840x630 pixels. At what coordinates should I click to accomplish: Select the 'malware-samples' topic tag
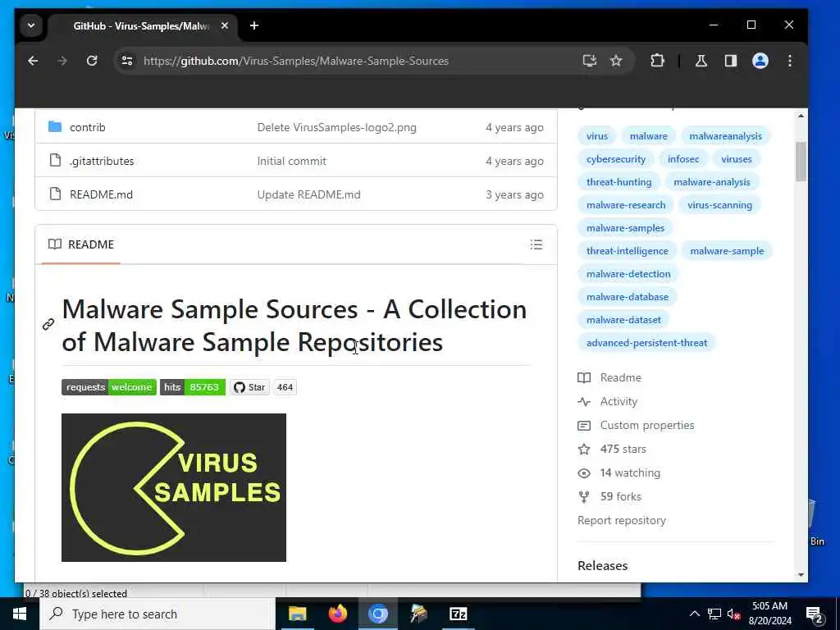point(625,228)
